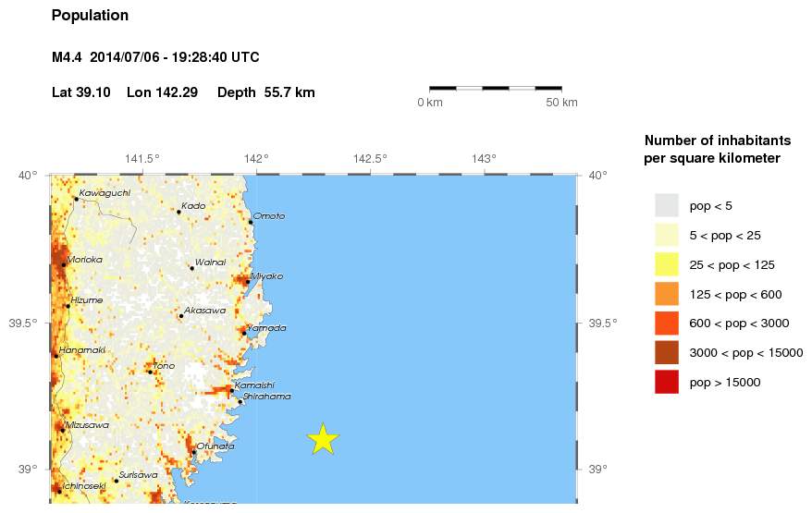812x513 pixels.
Task: Click the 'Depth 55.7 km' value
Action: 266,92
